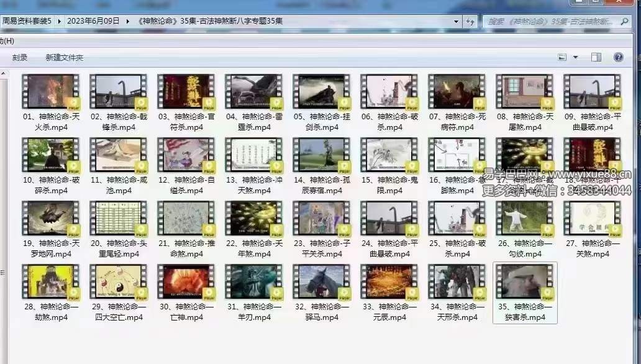The image size is (641, 364).
Task: Expand the 周易资料套装5 breadcrumb chevron
Action: click(60, 20)
